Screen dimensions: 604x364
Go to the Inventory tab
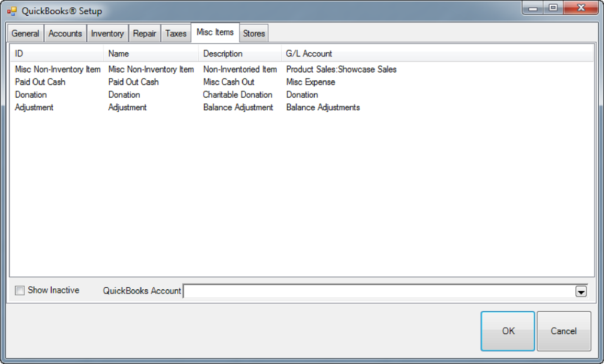tap(107, 33)
